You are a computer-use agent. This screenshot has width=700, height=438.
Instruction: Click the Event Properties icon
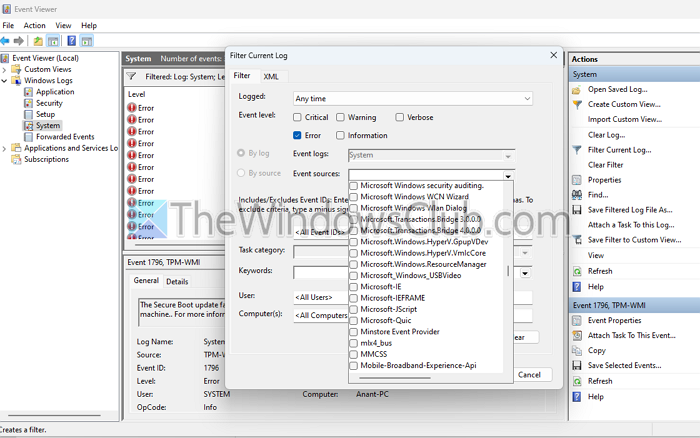(577, 321)
